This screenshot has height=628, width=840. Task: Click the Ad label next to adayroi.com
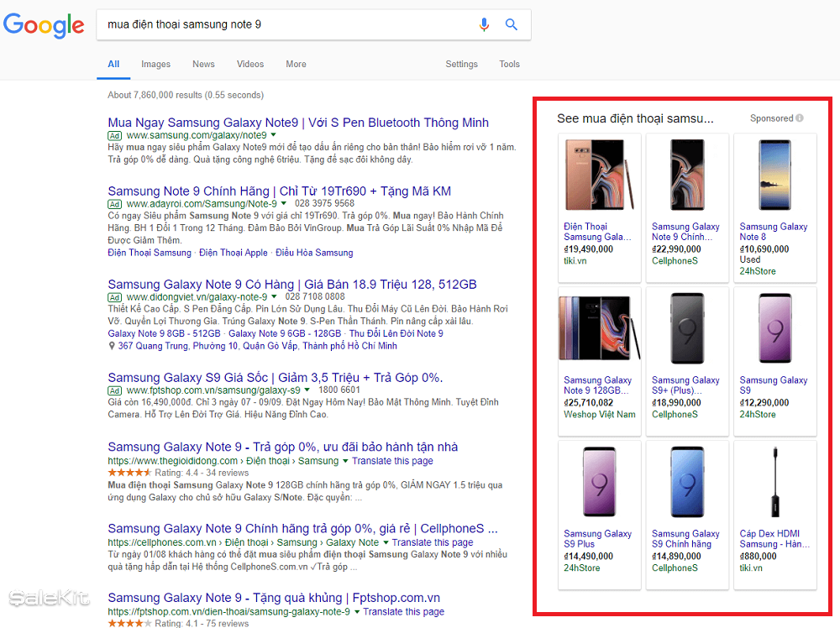114,204
